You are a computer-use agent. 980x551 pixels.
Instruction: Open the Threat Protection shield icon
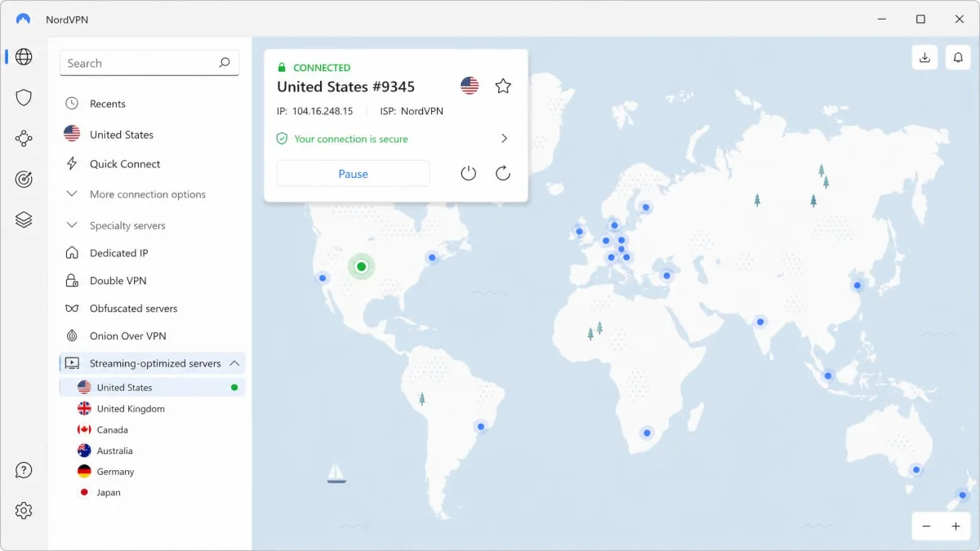tap(24, 98)
